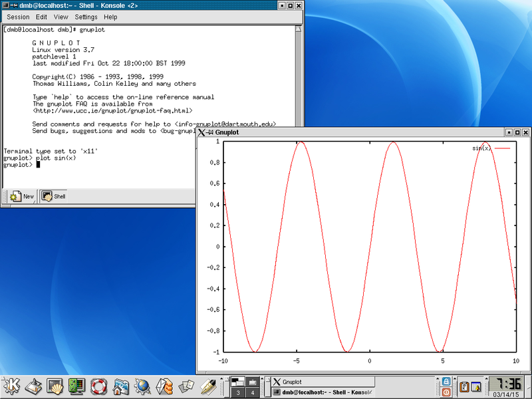Expand the arrow right of the desktop pager
Image resolution: width=532 pixels, height=399 pixels.
coord(262,379)
